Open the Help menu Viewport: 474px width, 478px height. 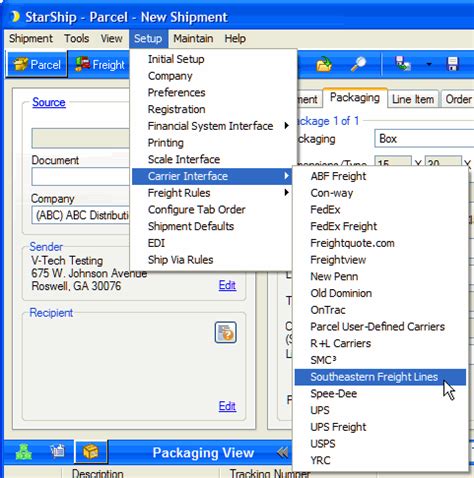(235, 39)
